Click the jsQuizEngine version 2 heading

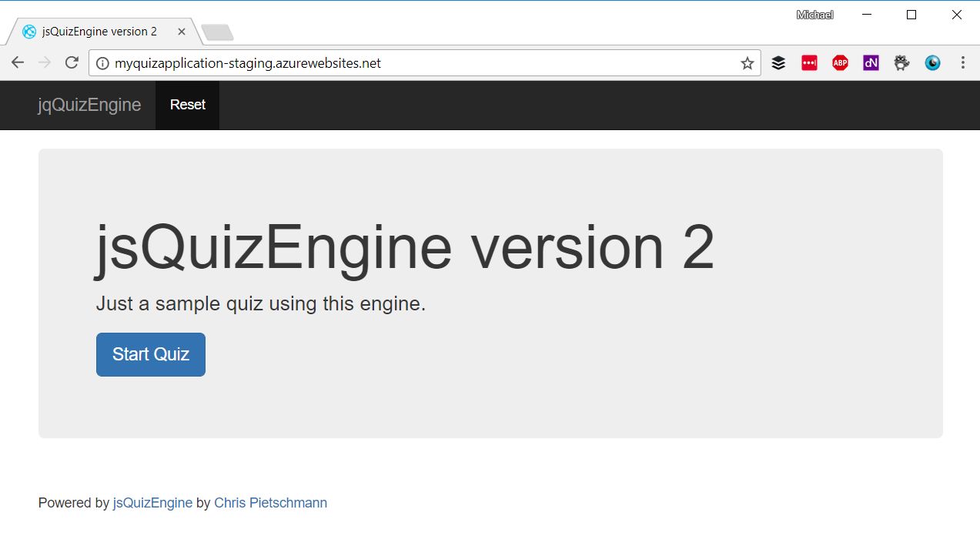click(405, 247)
